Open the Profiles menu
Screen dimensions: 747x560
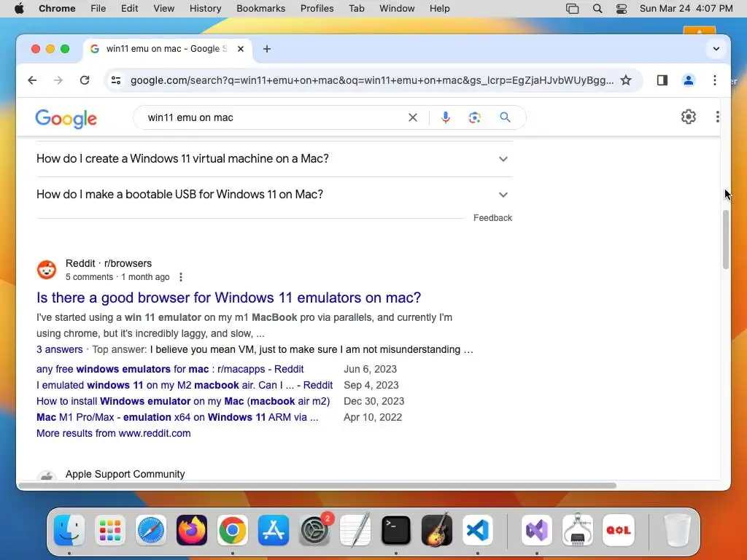click(x=317, y=9)
